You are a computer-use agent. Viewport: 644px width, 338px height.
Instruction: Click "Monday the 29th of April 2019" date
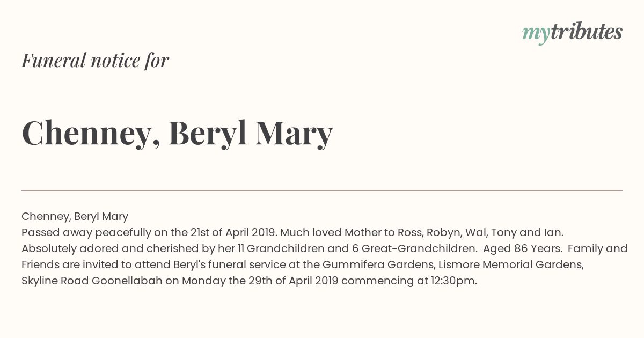260,281
